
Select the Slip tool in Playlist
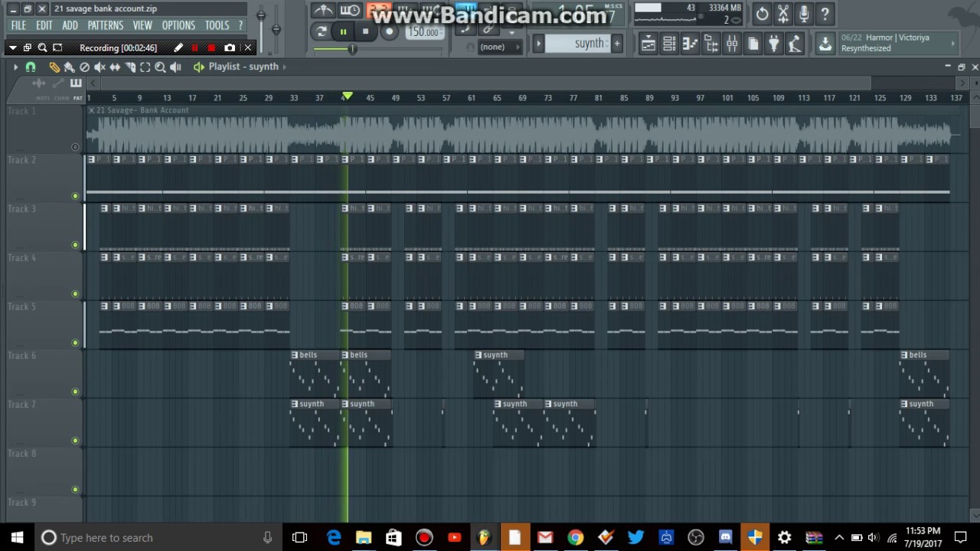[115, 67]
